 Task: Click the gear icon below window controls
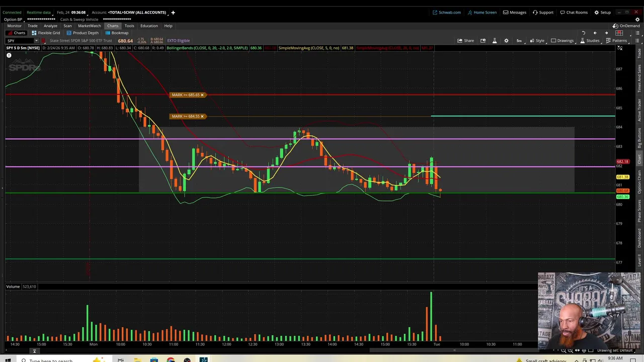point(637,19)
